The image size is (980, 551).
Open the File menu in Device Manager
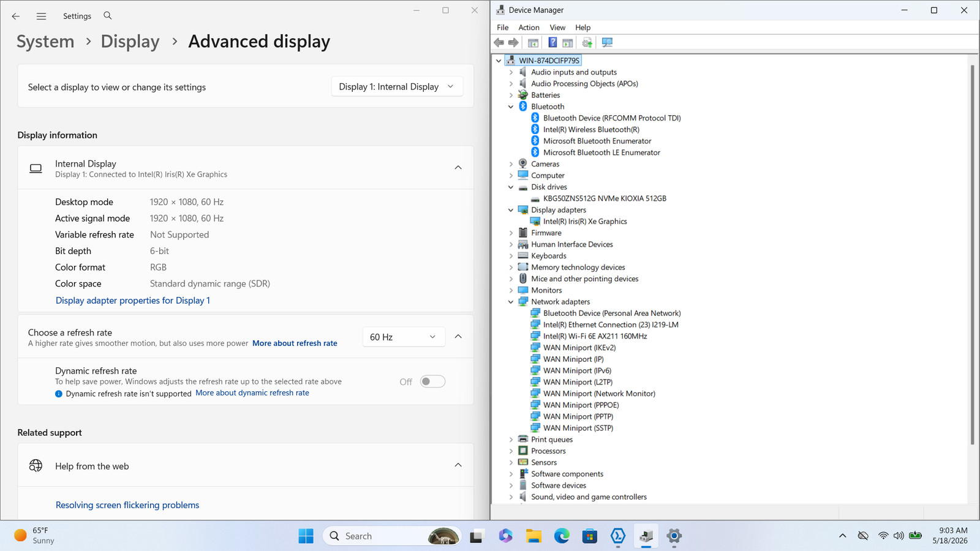[503, 28]
